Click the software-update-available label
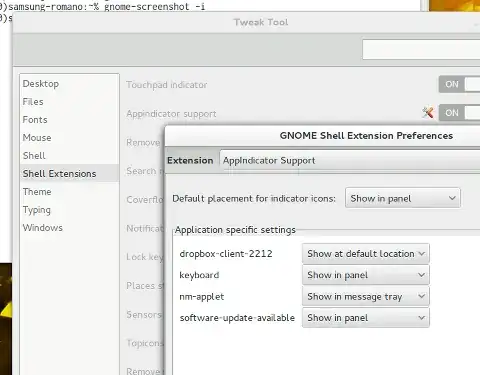480x375 pixels. [x=237, y=318]
